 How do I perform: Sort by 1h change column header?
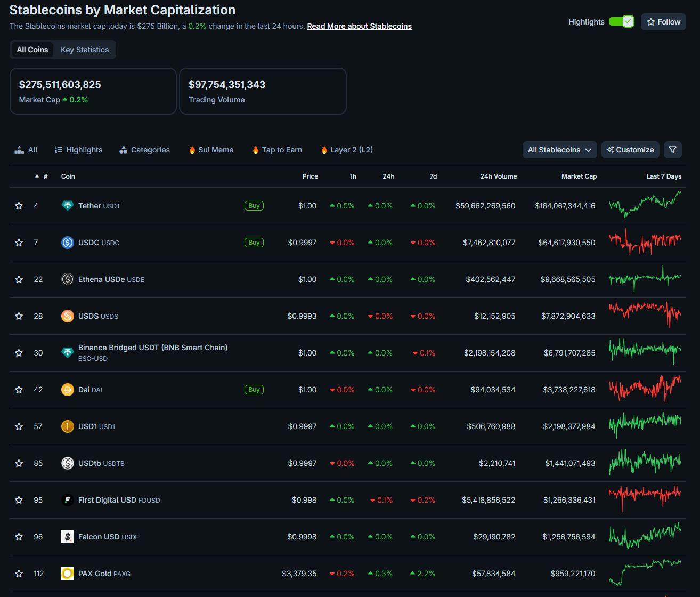pyautogui.click(x=353, y=176)
